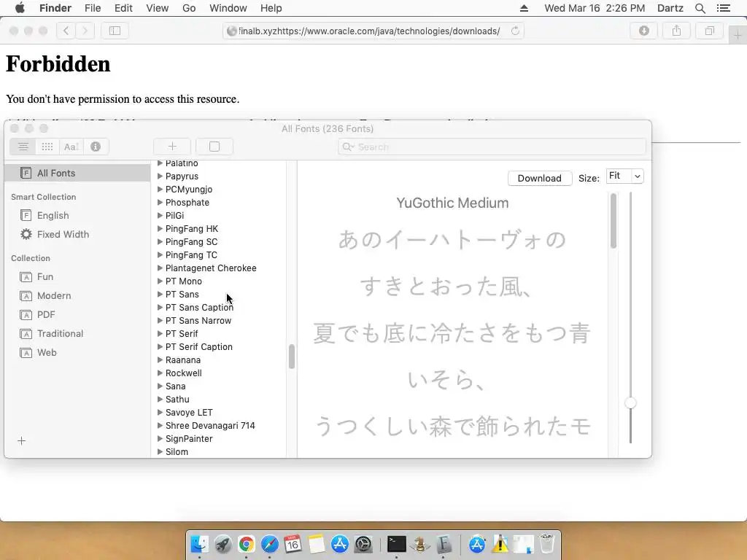Open Safari downloads button
The width and height of the screenshot is (747, 560).
(x=643, y=31)
